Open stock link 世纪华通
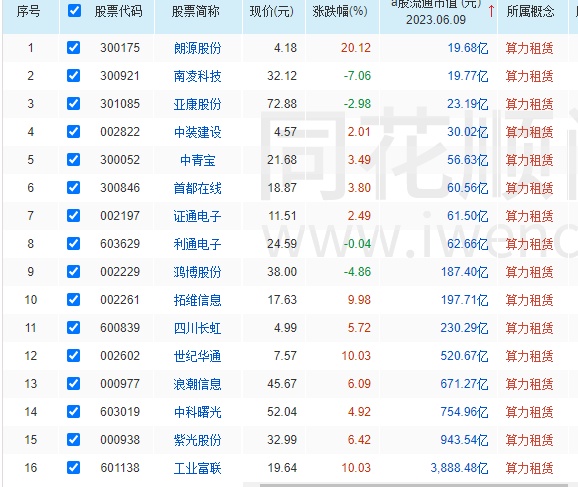This screenshot has width=578, height=487. (198, 356)
